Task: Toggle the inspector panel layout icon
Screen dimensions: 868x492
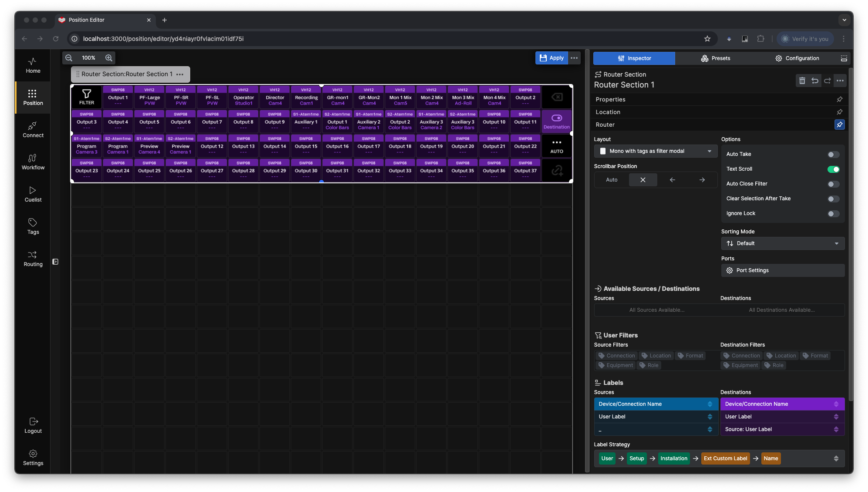Action: coord(844,58)
